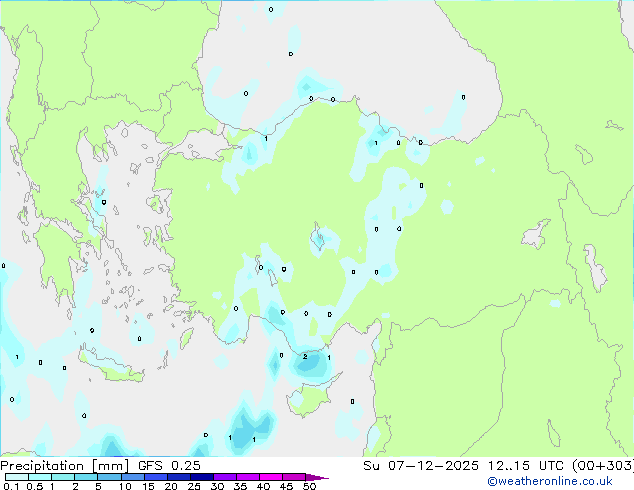Select the legend swatch between 1 and 2

pyautogui.click(x=63, y=477)
